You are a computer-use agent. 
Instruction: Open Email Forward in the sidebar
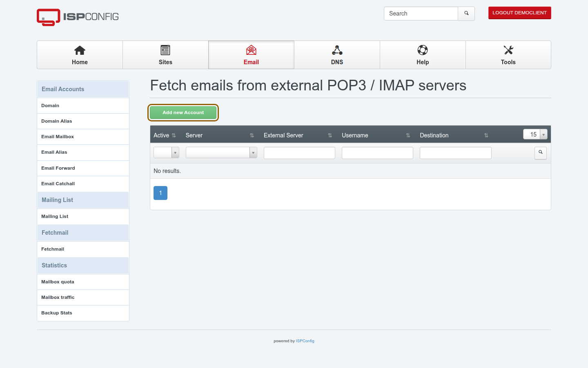coord(83,168)
